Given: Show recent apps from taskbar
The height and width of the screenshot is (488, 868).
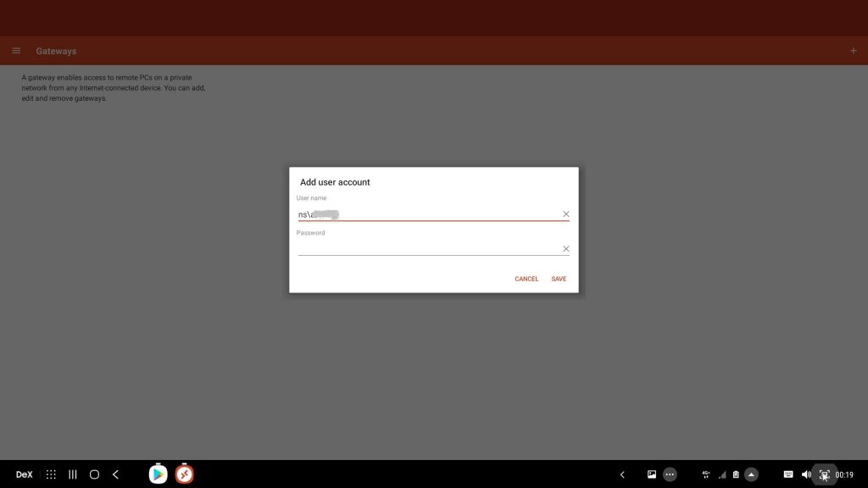Looking at the screenshot, I should (x=73, y=474).
